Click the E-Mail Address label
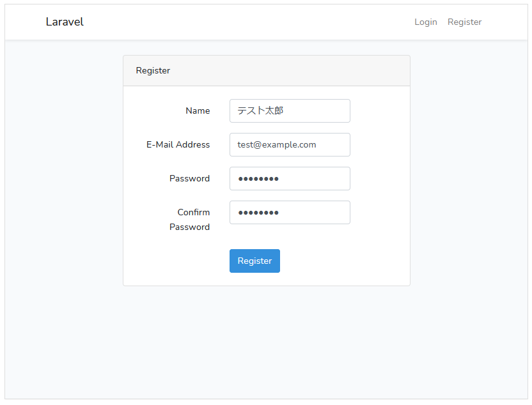This screenshot has width=532, height=405. click(178, 144)
